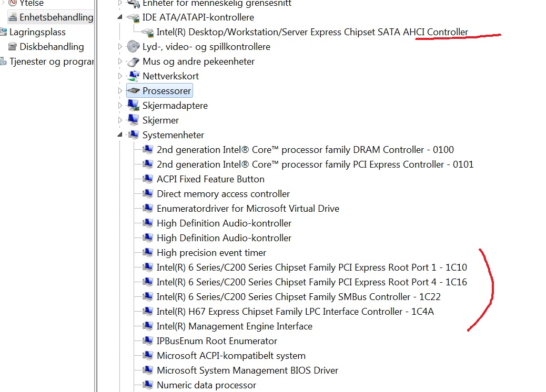546x392 pixels.
Task: Select the SMBus Controller - 1C22 text
Action: point(299,297)
